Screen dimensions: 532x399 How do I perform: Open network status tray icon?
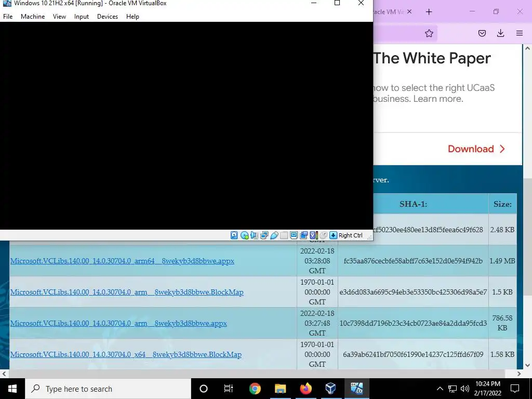point(453,389)
